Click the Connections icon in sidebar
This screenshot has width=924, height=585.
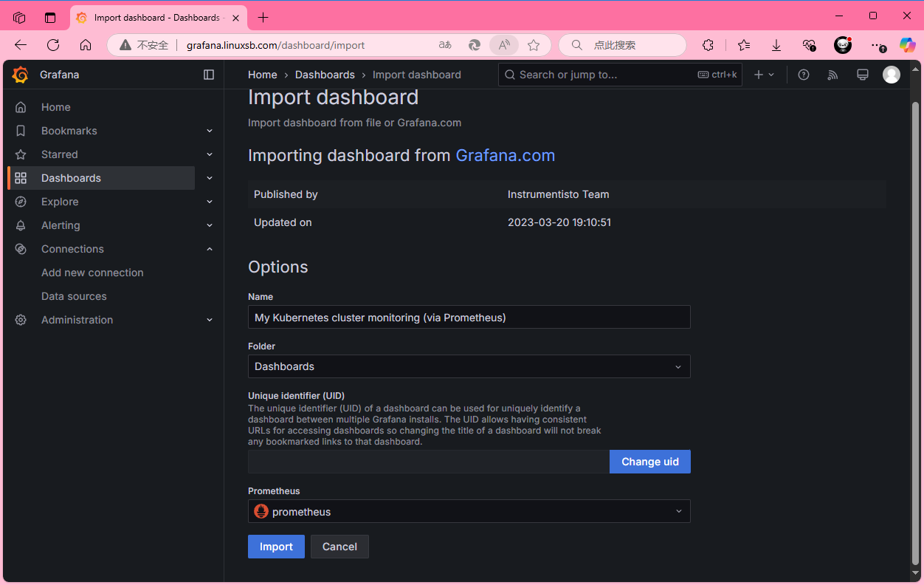(x=21, y=249)
